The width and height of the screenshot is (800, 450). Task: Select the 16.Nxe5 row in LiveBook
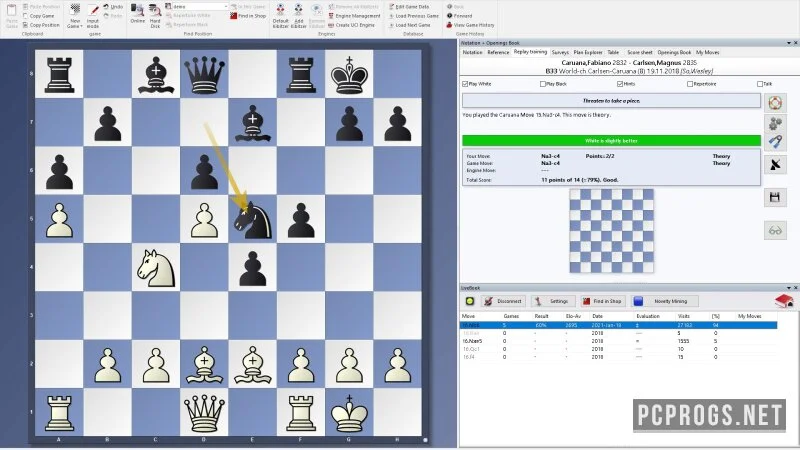pos(618,341)
